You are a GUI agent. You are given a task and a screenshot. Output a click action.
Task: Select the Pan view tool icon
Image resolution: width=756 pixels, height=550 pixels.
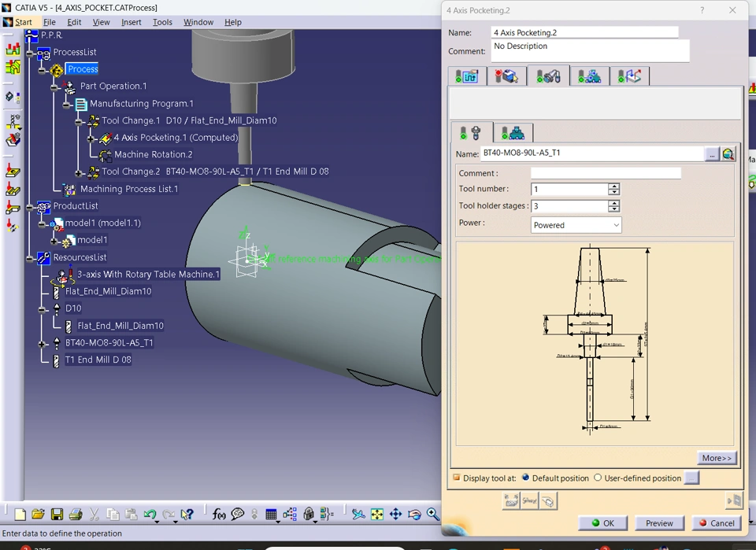click(x=396, y=515)
